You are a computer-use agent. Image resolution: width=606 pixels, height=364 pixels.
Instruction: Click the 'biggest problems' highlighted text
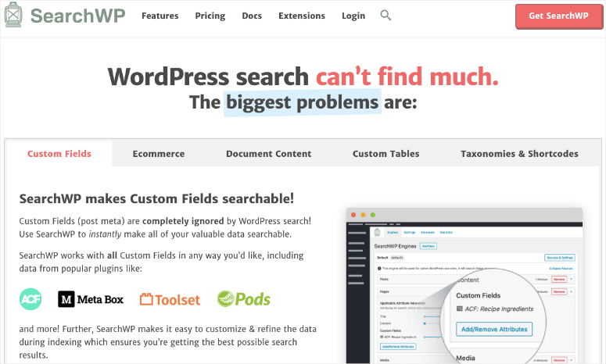303,102
